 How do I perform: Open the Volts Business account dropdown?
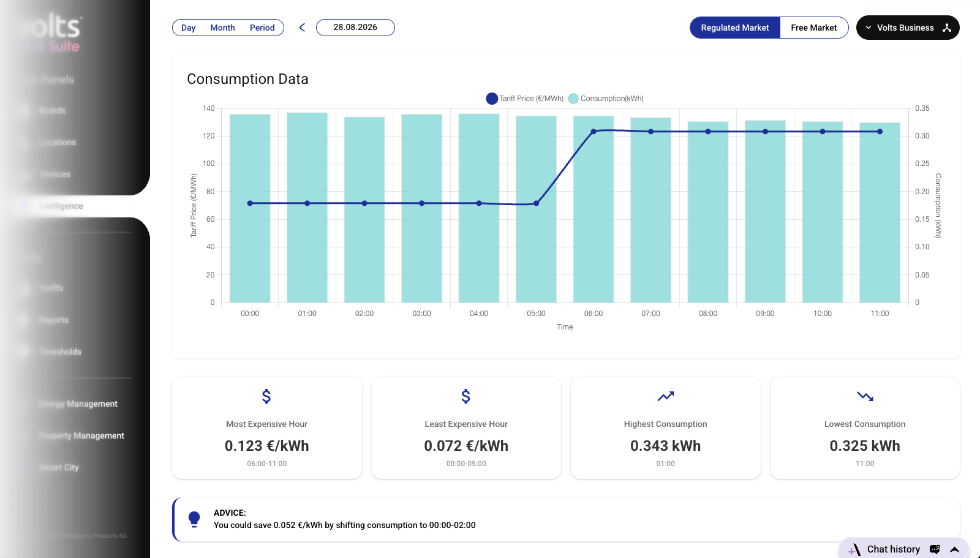pyautogui.click(x=908, y=28)
